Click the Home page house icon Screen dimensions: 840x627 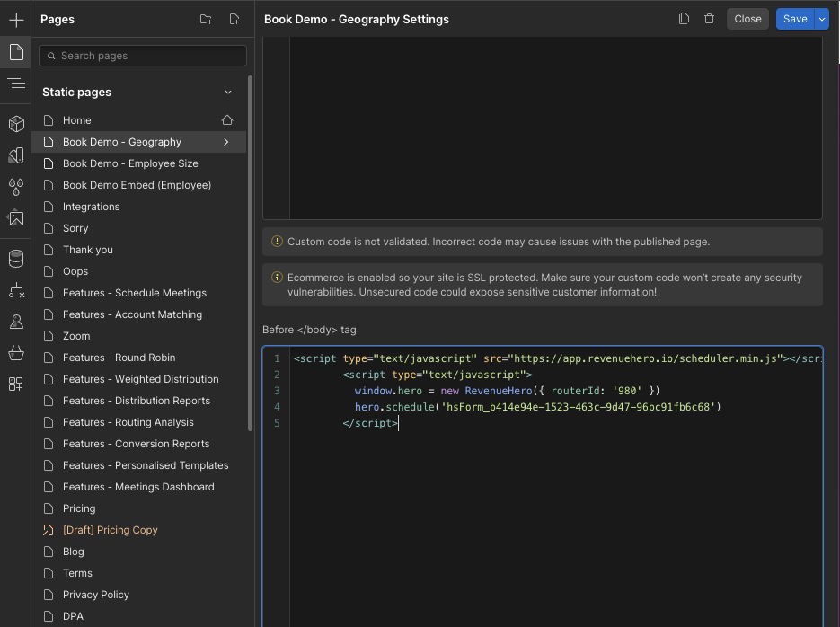(227, 120)
